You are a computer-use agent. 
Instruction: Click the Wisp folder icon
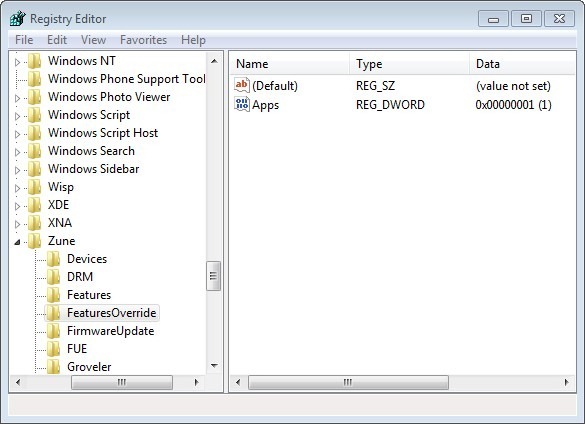pyautogui.click(x=35, y=187)
